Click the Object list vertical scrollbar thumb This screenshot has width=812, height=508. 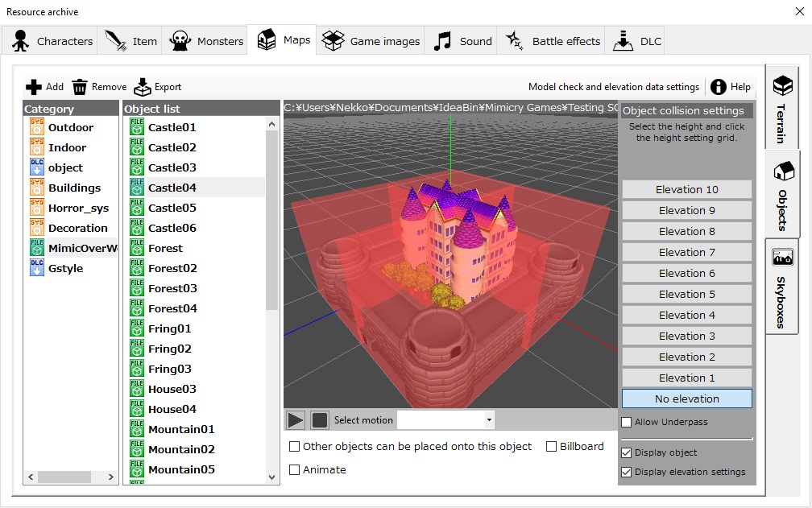pyautogui.click(x=272, y=221)
